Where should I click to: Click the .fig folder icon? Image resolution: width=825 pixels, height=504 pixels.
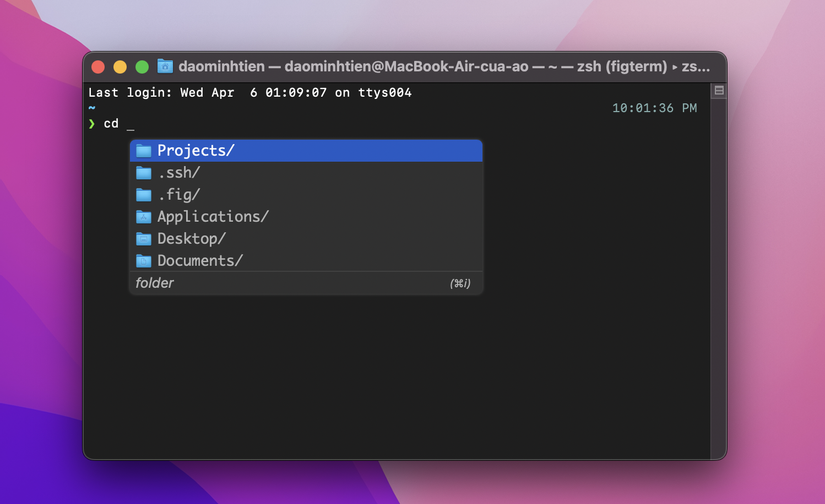144,195
